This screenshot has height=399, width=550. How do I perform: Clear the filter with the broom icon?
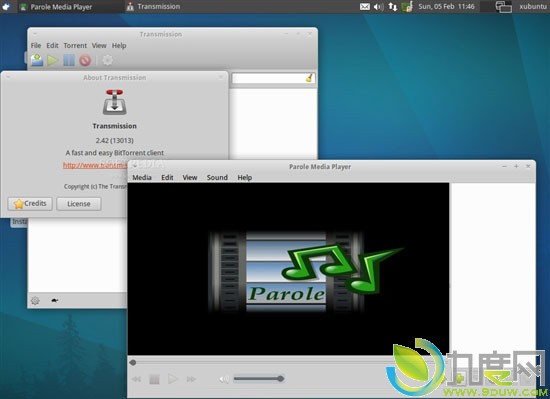(309, 78)
